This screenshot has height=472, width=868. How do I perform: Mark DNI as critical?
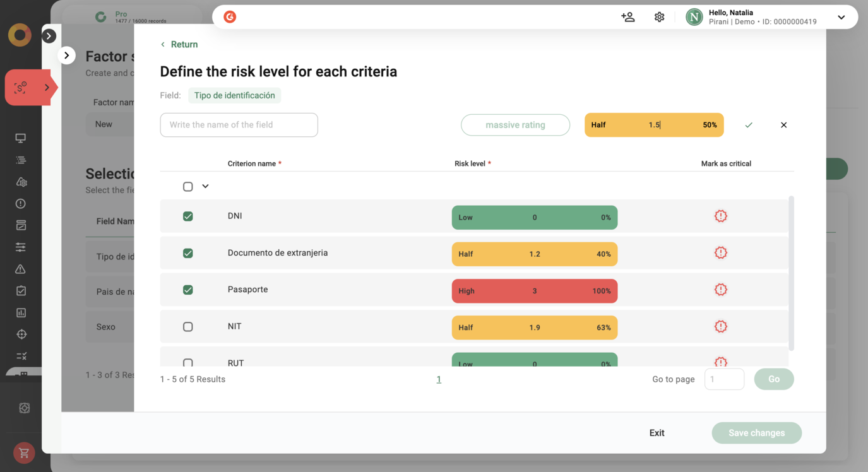pyautogui.click(x=720, y=216)
